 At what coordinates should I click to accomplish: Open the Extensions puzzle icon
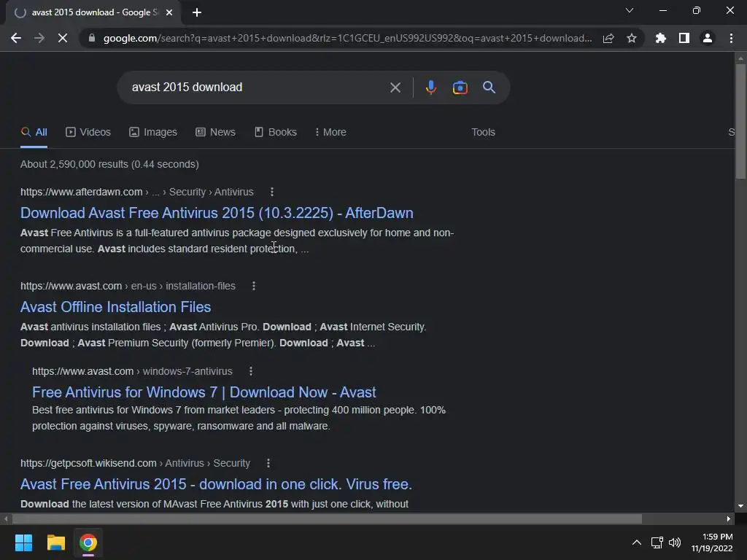(x=660, y=38)
